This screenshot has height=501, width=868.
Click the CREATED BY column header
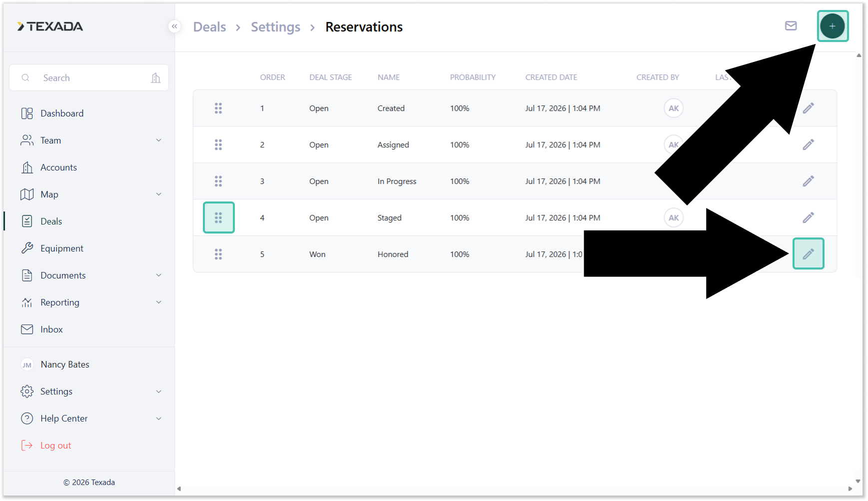coord(658,77)
